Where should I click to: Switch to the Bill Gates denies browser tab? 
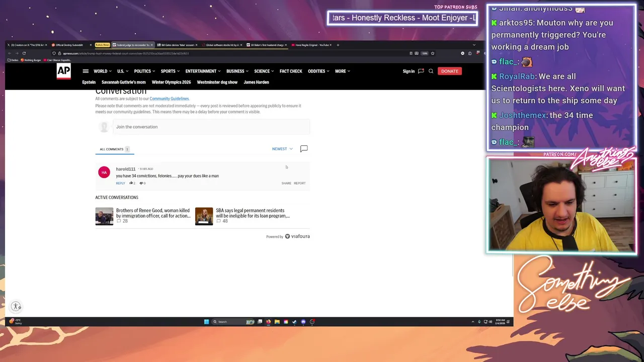(x=176, y=45)
